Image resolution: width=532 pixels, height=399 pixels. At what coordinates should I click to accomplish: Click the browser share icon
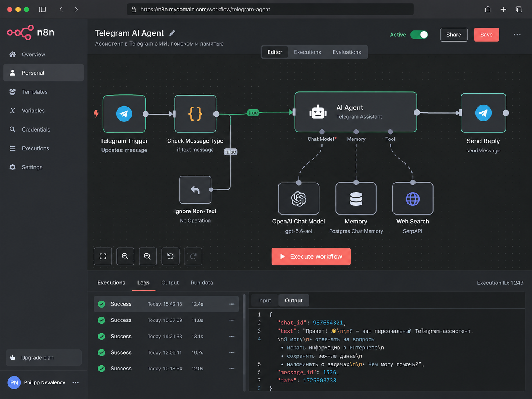point(488,9)
